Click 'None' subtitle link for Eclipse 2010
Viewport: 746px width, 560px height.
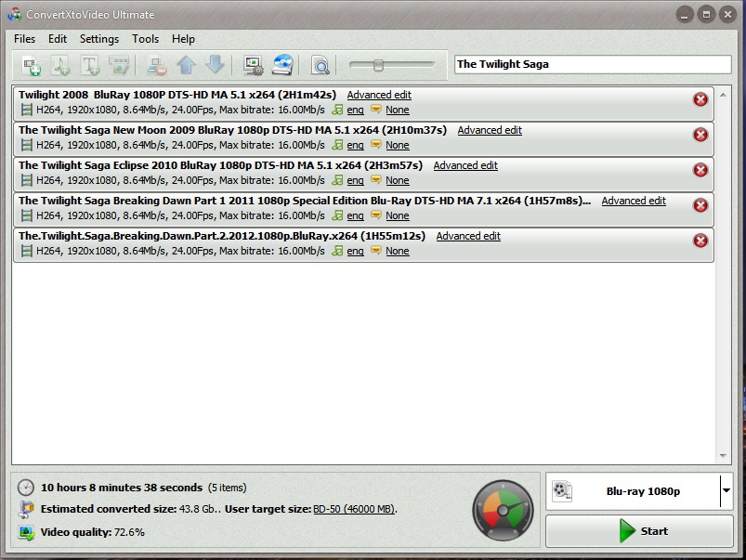(398, 180)
